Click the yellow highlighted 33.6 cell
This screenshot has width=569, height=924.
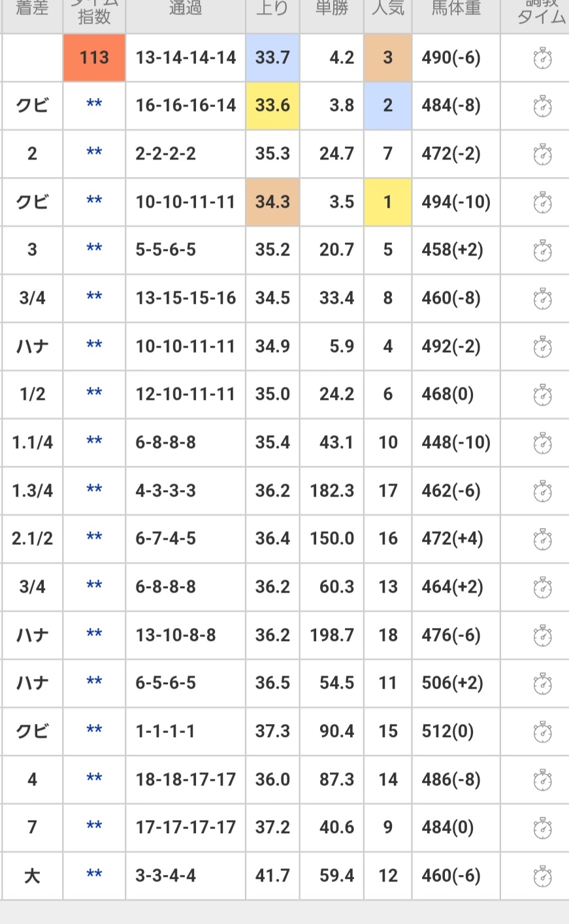[x=272, y=106]
